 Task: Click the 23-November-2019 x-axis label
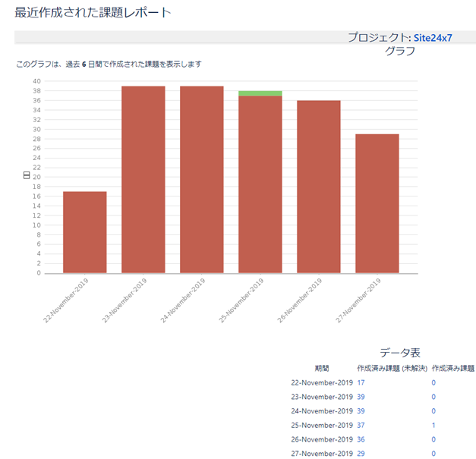tap(125, 300)
